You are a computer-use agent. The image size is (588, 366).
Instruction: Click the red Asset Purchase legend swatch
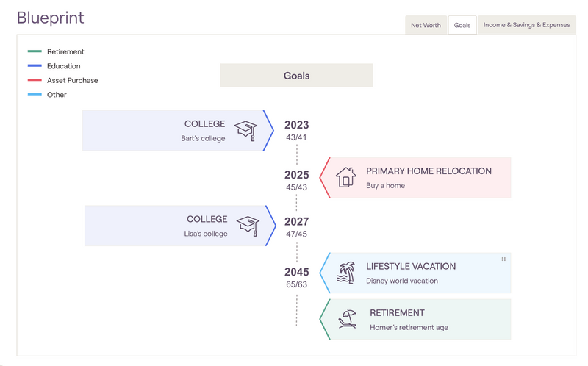tap(35, 80)
